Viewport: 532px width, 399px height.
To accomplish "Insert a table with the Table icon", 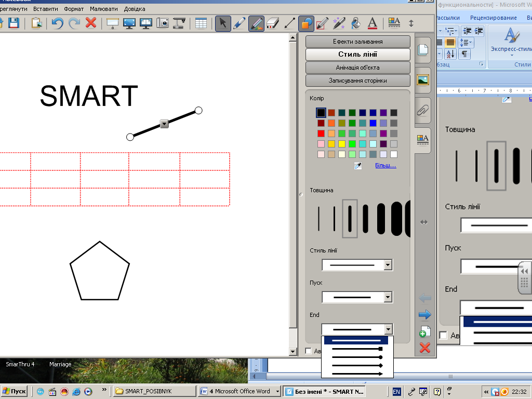I will [201, 23].
